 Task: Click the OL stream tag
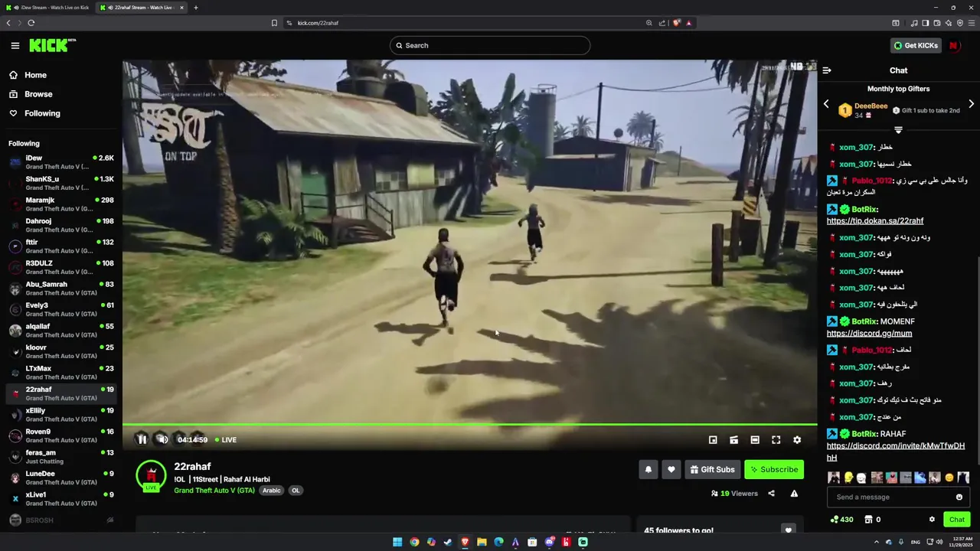(296, 491)
